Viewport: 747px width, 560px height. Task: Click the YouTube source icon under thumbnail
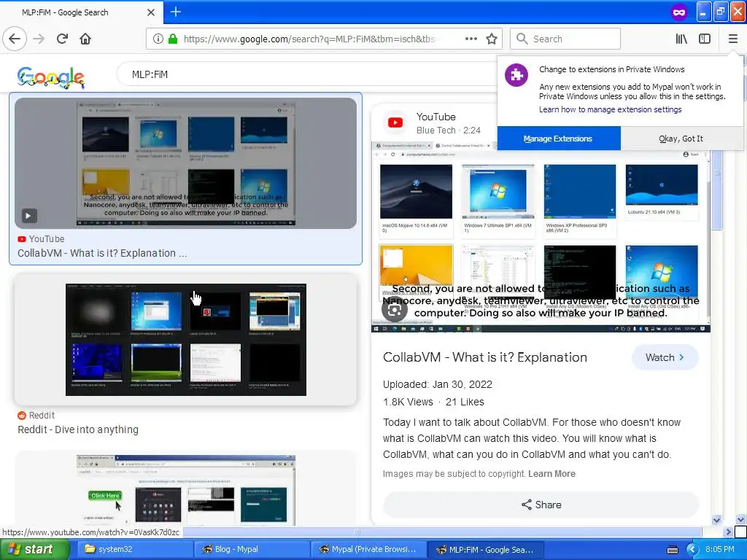click(21, 239)
